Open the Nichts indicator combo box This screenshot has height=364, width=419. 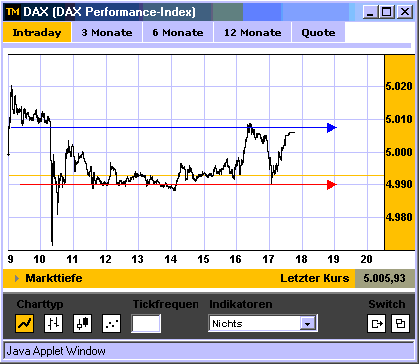(x=263, y=323)
